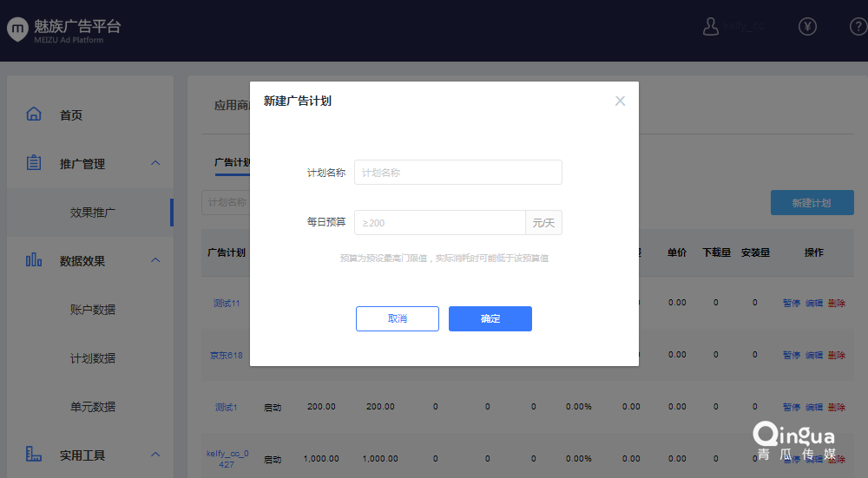Image resolution: width=868 pixels, height=478 pixels.
Task: Click the building icon beside 实用工具
Action: pos(34,455)
